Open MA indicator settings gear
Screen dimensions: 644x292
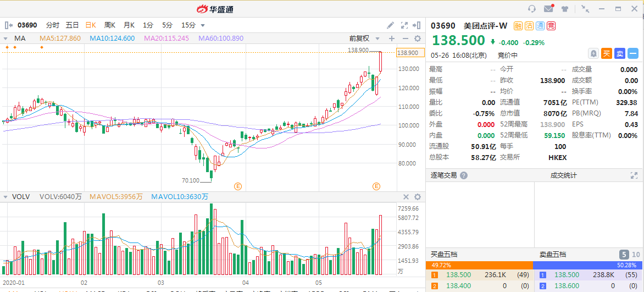pyautogui.click(x=417, y=38)
